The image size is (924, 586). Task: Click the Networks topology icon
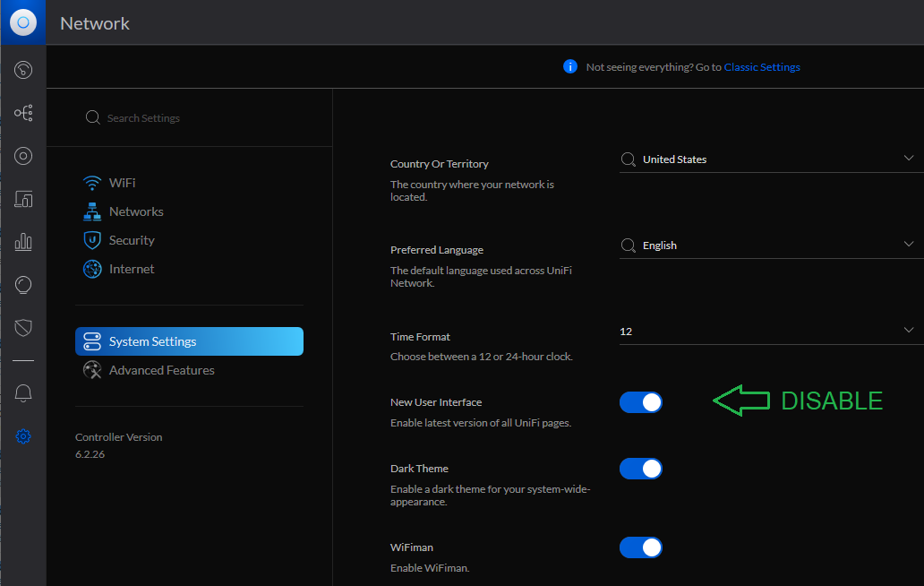(x=92, y=211)
